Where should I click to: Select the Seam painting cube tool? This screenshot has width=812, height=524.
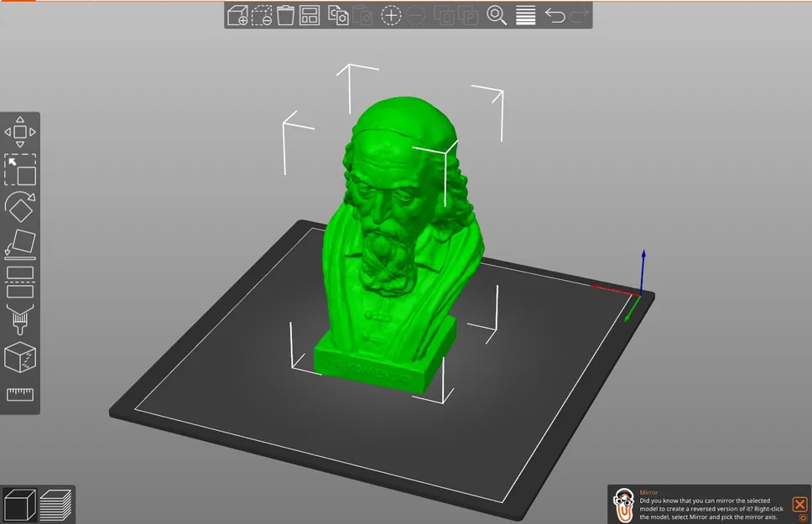pyautogui.click(x=20, y=357)
